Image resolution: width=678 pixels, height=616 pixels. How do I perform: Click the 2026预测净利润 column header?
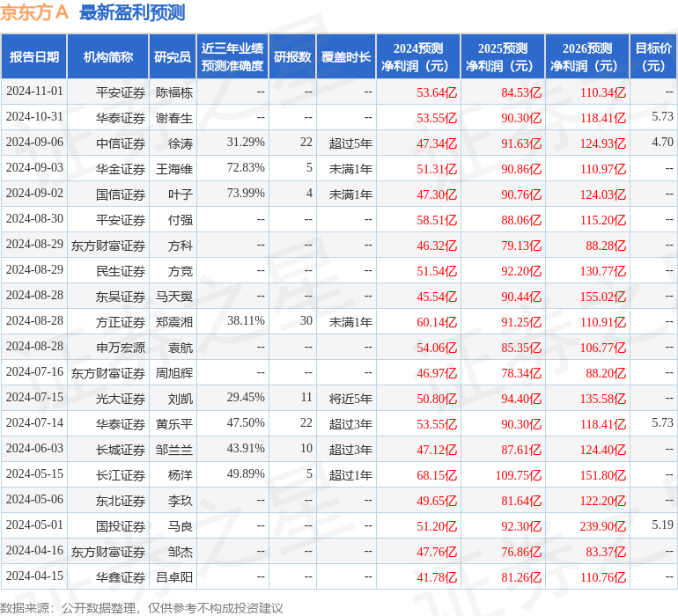(587, 56)
